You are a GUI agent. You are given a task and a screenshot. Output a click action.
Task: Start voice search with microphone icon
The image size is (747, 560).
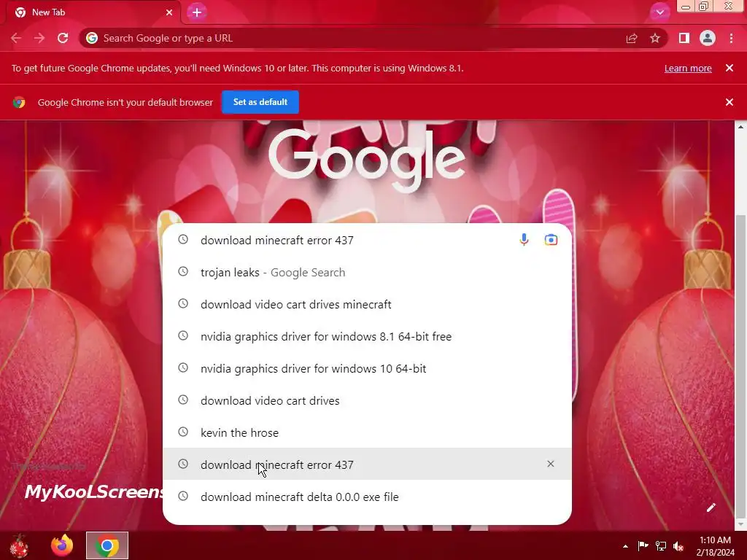[524, 239]
